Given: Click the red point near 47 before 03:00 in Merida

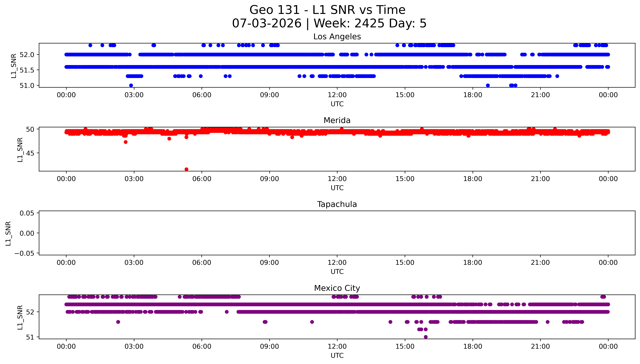Looking at the screenshot, I should [x=126, y=142].
